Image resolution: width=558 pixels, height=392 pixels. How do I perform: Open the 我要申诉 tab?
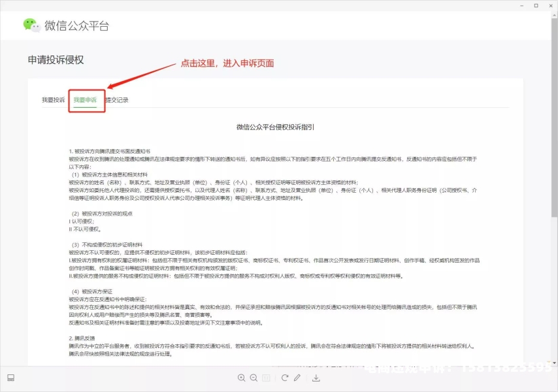85,100
